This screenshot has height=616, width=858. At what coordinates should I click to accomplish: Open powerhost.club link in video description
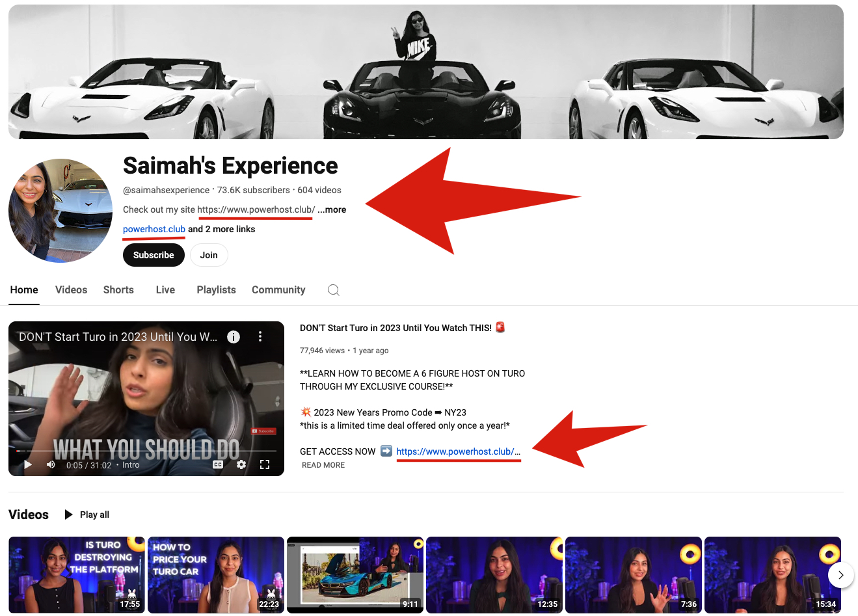point(457,451)
